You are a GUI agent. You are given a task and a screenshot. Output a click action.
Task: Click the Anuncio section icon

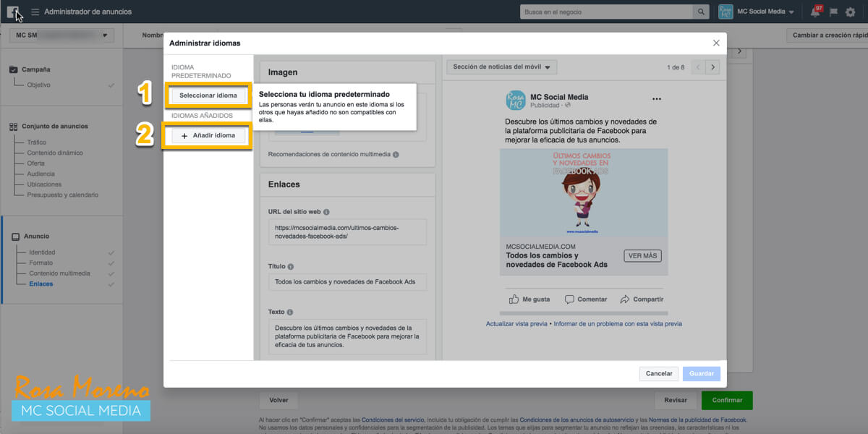(x=16, y=237)
